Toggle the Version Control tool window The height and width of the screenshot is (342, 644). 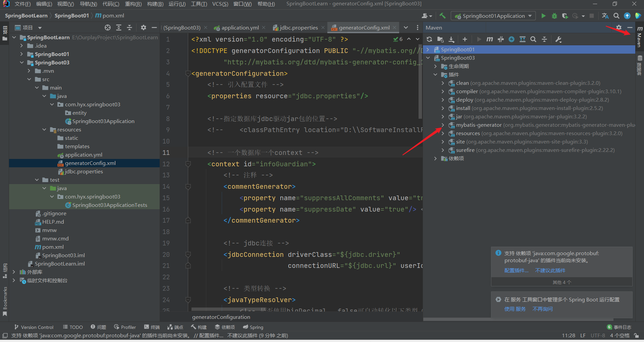34,327
